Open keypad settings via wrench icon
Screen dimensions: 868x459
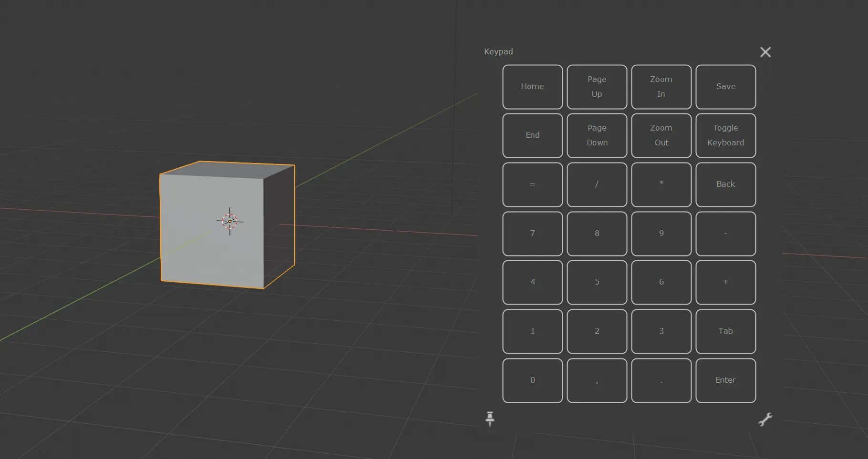(765, 419)
